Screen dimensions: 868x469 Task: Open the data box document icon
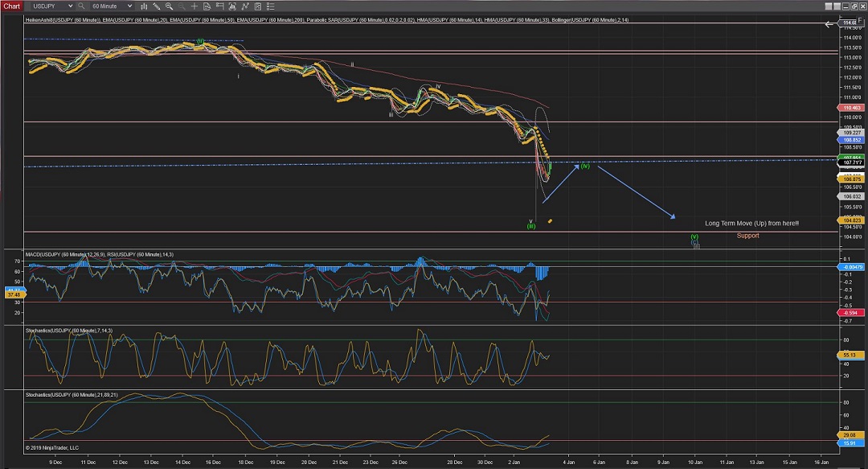(207, 6)
